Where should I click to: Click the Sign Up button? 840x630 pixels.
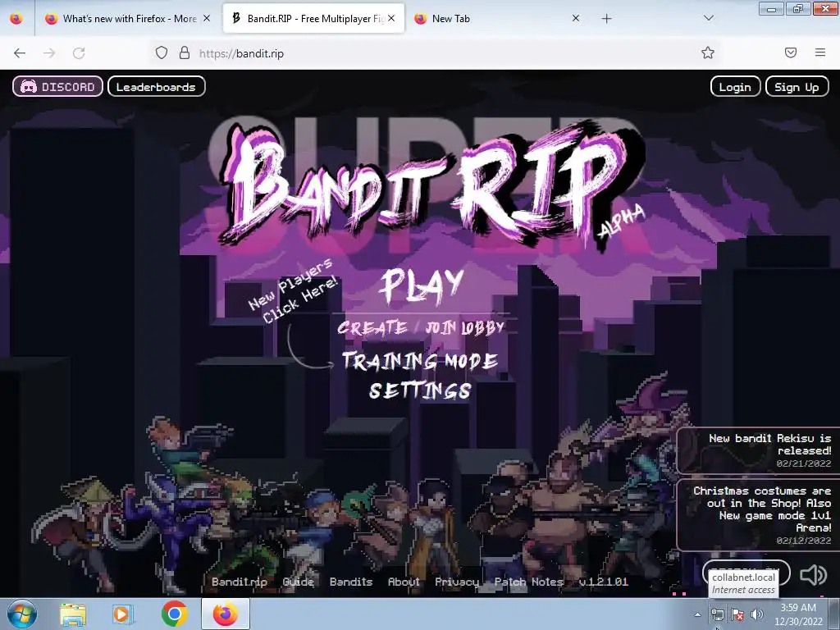click(797, 87)
